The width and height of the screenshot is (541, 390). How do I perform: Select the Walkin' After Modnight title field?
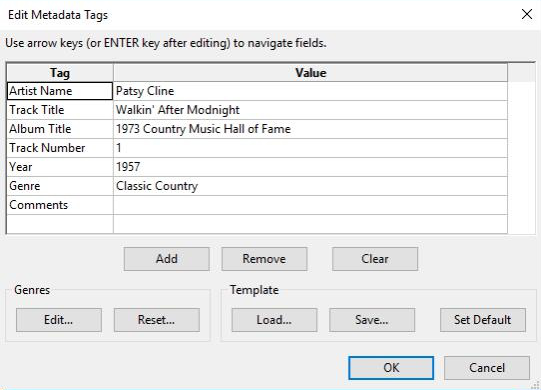coord(311,110)
